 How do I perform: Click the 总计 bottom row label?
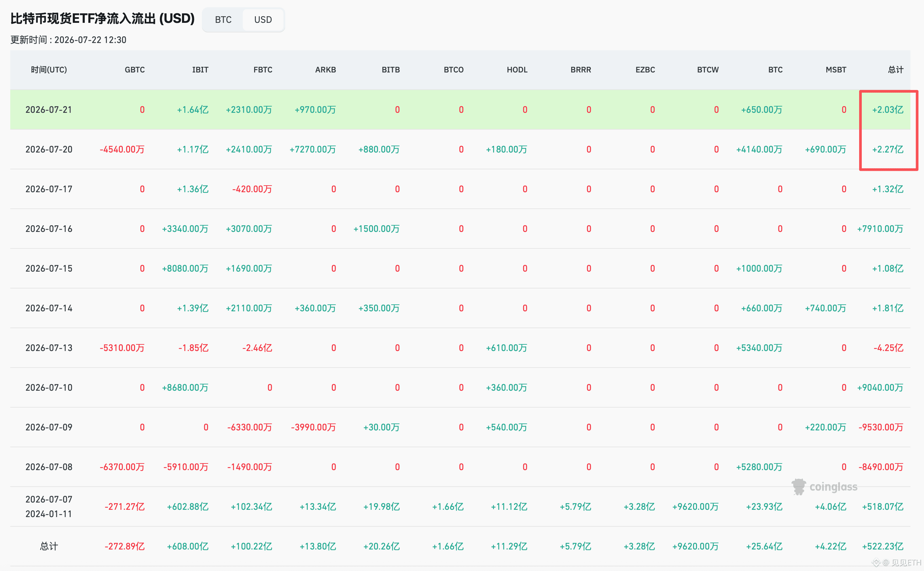[x=49, y=546]
